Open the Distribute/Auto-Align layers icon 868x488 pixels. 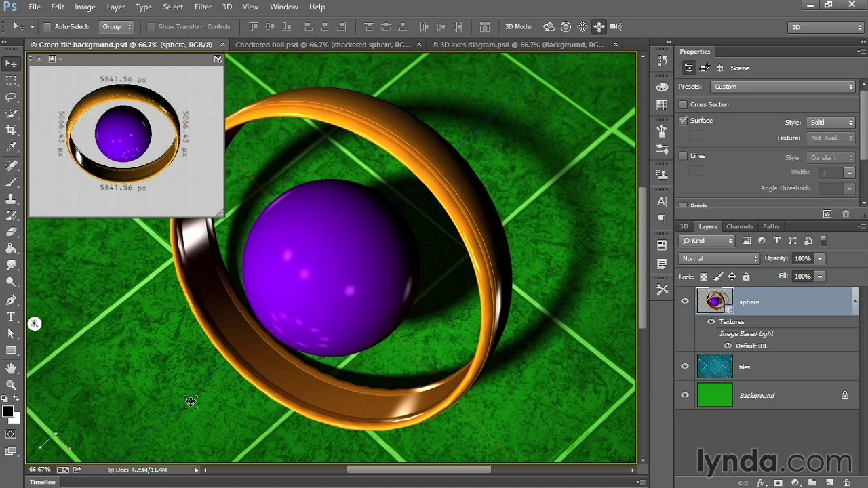(484, 27)
